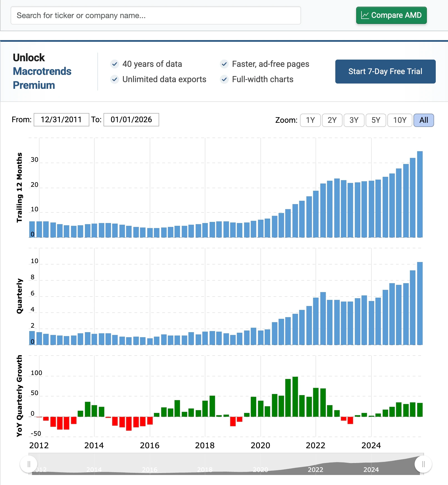
Task: Click a red negative-growth bar near 2015
Action: point(129,423)
